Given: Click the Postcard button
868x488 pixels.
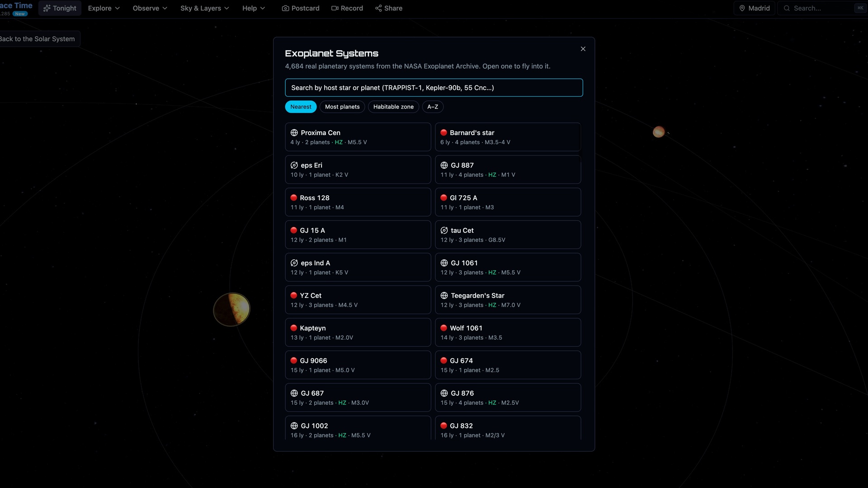Looking at the screenshot, I should coord(301,8).
